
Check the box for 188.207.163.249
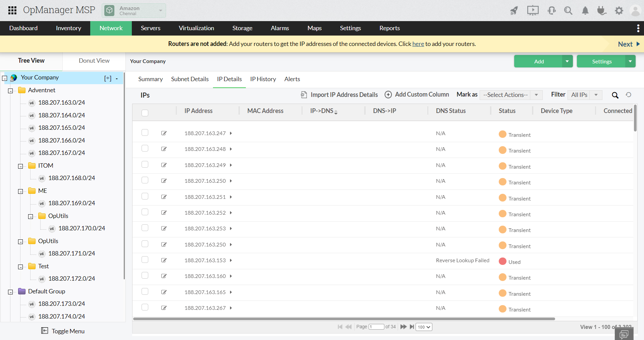coord(145,164)
